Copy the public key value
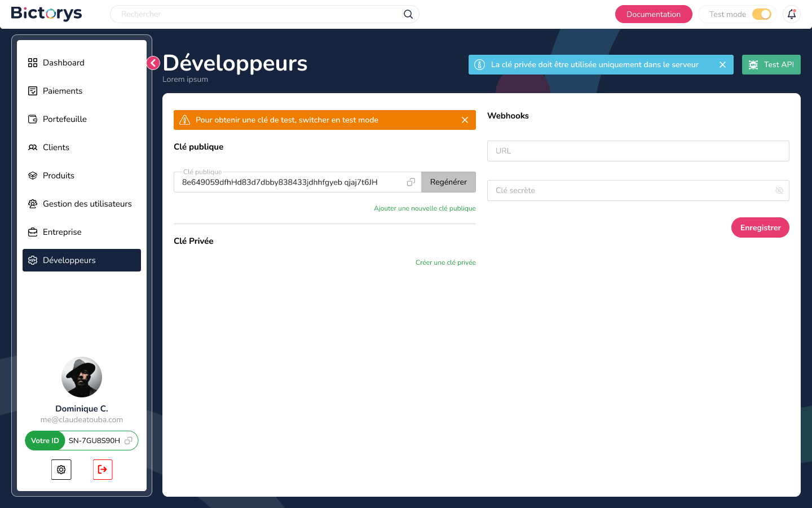The image size is (812, 508). coord(411,182)
